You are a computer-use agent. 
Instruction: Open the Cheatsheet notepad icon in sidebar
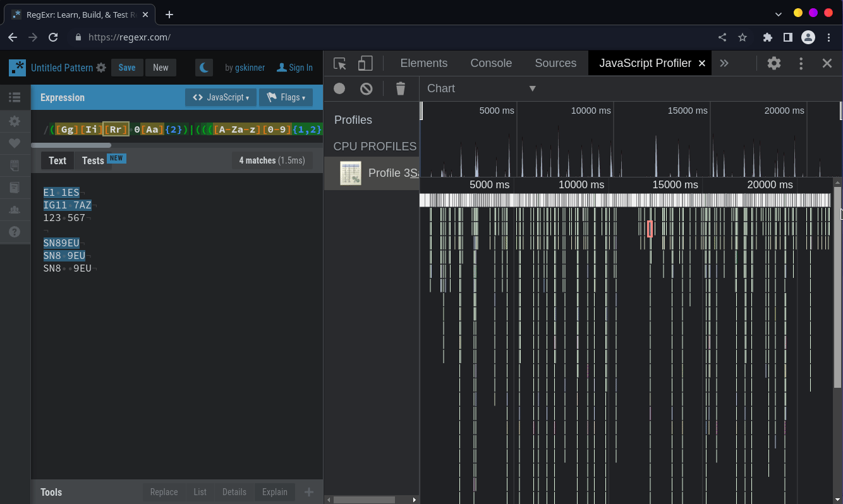coord(15,165)
